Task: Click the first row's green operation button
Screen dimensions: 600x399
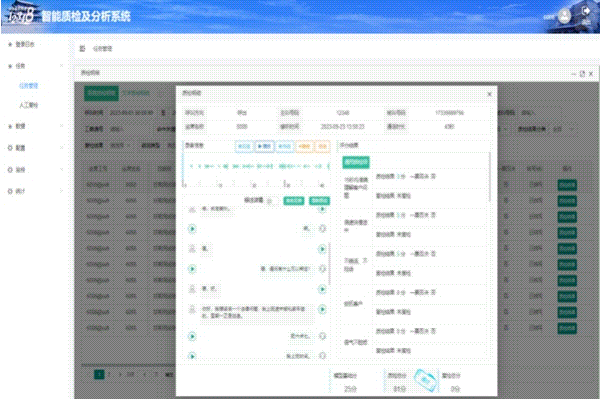Action: click(567, 185)
